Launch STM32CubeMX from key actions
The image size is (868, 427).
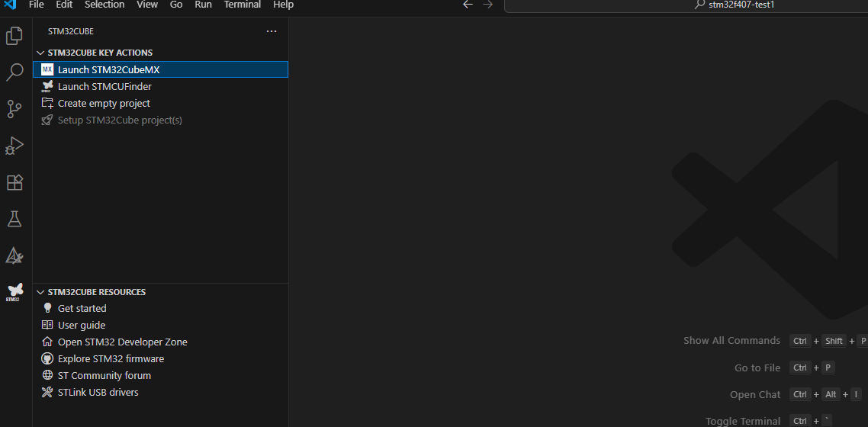pyautogui.click(x=160, y=69)
